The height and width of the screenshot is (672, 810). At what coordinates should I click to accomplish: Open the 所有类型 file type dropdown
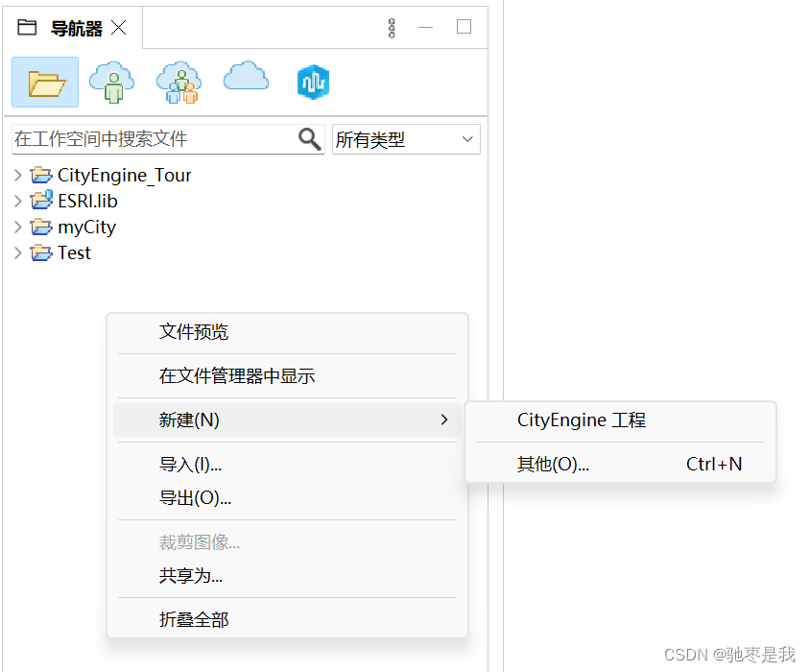coord(405,139)
